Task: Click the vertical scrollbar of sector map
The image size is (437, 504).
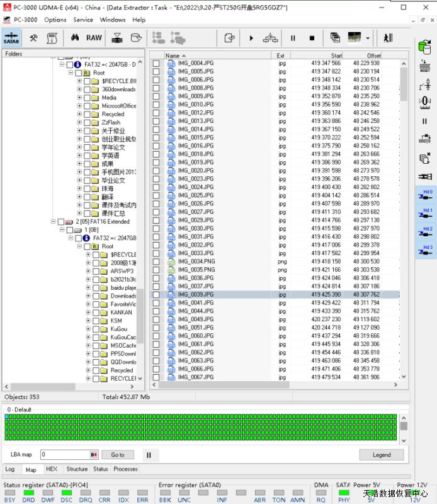Action: pos(404,427)
